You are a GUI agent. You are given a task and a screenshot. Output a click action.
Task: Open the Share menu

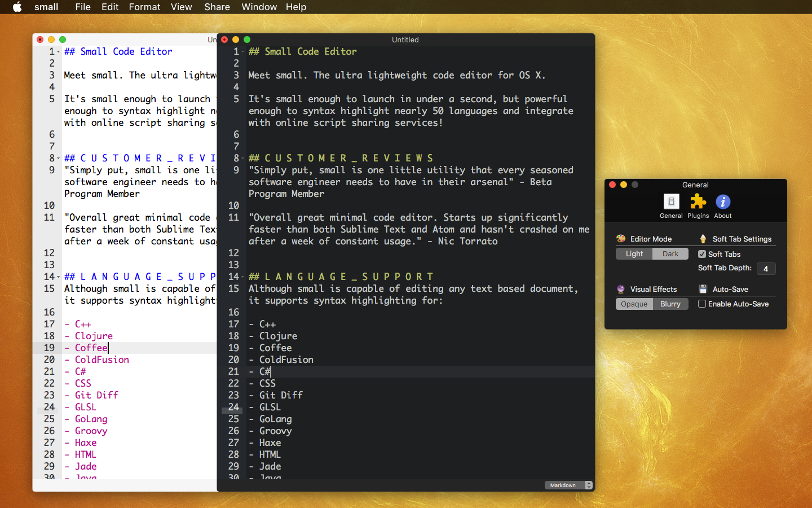[217, 7]
